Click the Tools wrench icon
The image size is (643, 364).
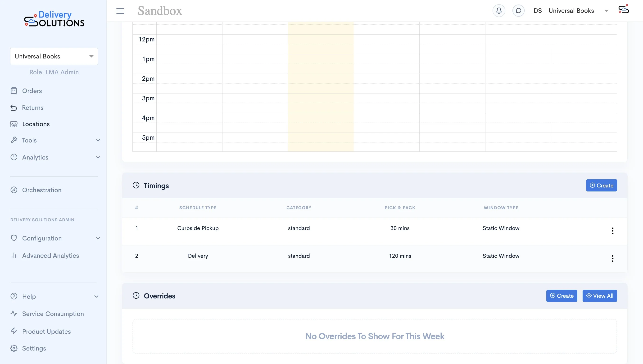(14, 140)
